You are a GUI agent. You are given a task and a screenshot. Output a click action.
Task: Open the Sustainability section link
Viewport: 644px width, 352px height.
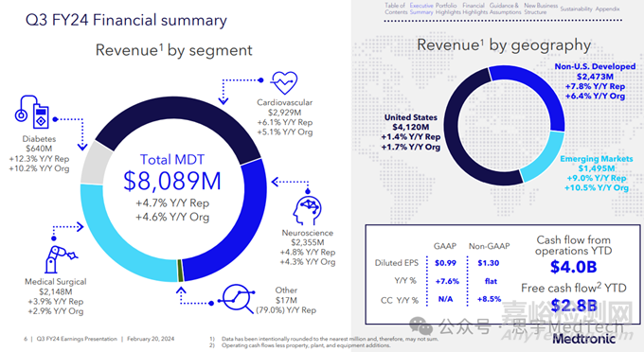[576, 9]
